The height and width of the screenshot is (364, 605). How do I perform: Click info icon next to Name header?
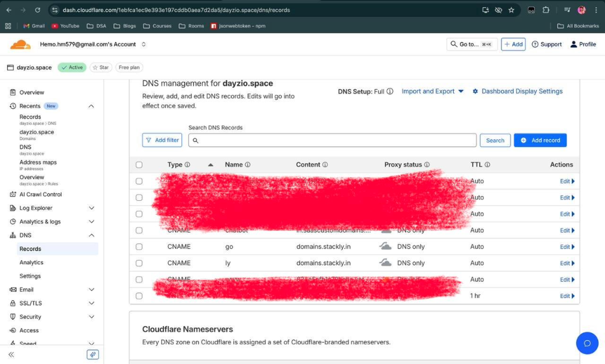(x=248, y=164)
